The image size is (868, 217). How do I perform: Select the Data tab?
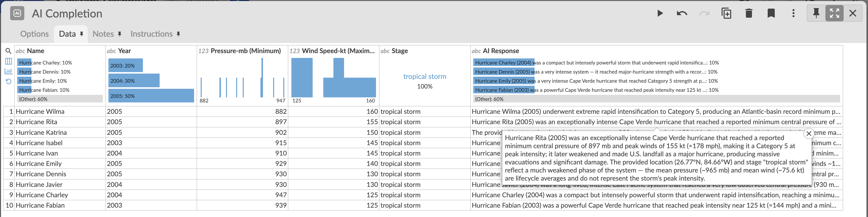click(67, 34)
